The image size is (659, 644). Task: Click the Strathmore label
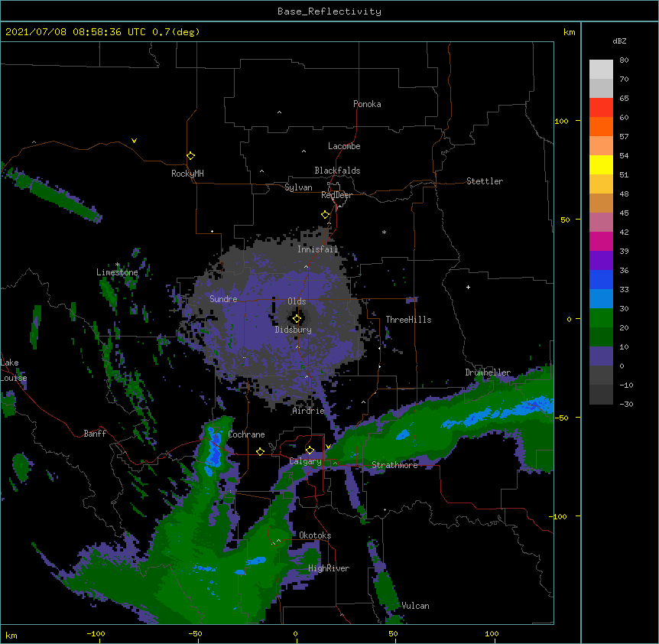[395, 465]
